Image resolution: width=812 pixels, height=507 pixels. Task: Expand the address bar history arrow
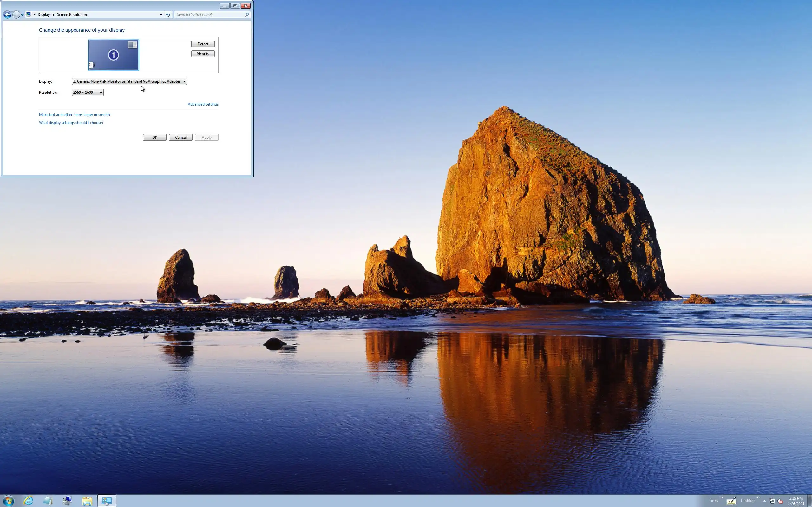161,15
